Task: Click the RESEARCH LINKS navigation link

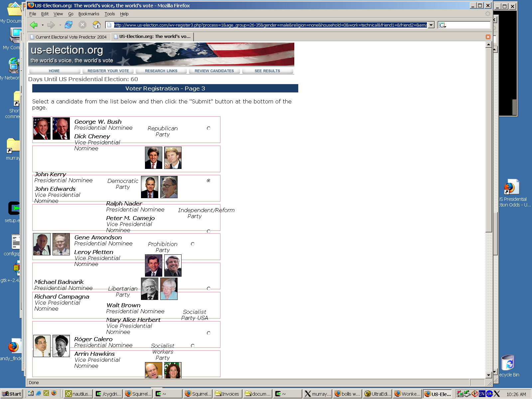Action: click(161, 71)
